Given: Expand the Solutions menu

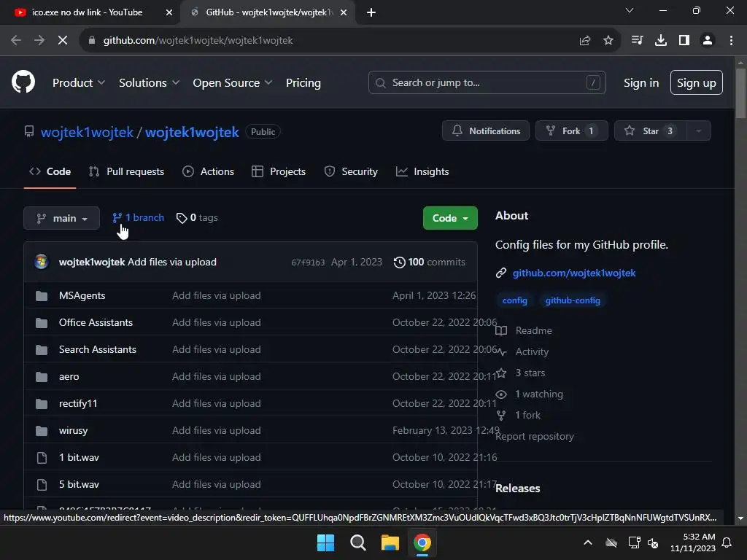Looking at the screenshot, I should click(149, 83).
